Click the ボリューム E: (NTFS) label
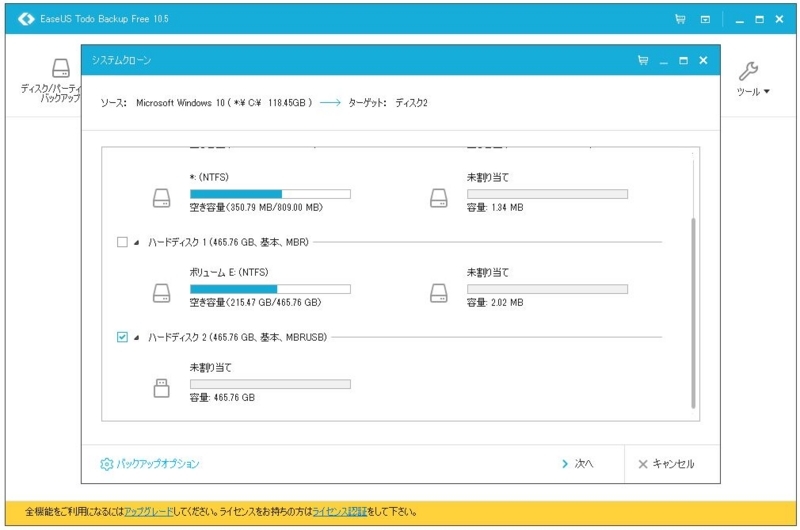The width and height of the screenshot is (800, 530). click(x=229, y=272)
